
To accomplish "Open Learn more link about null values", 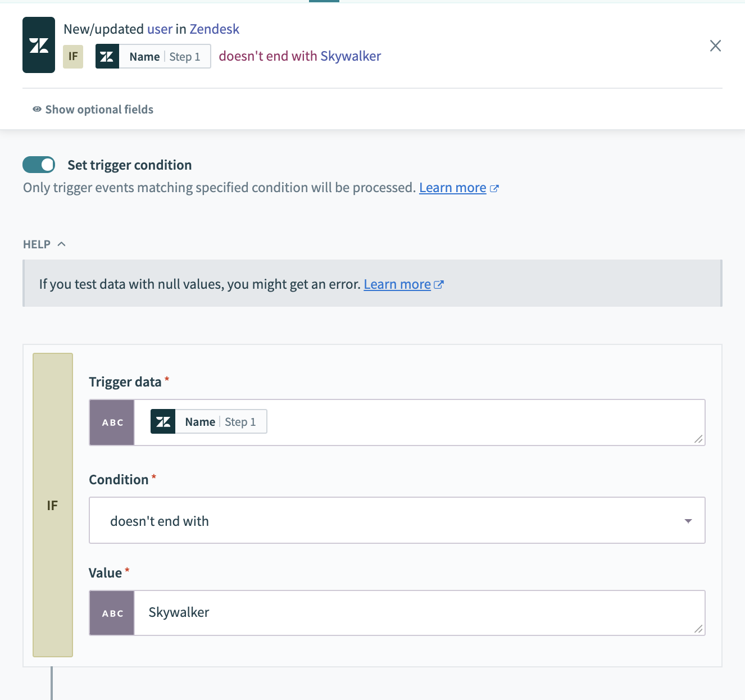I will [x=397, y=284].
